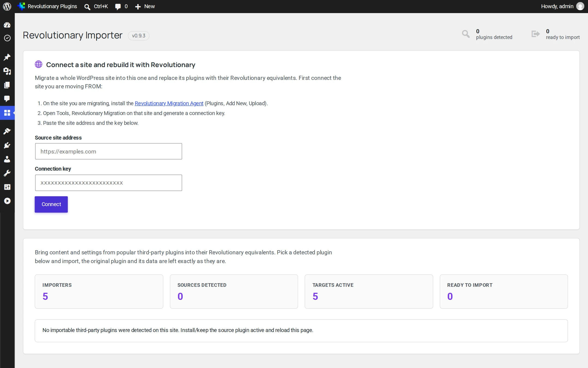Open Comments speech bubble in sidebar
The width and height of the screenshot is (588, 368).
(x=7, y=99)
